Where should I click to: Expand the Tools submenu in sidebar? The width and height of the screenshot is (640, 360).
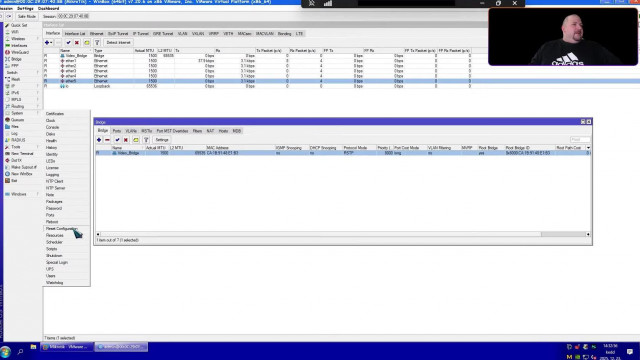coord(38,147)
